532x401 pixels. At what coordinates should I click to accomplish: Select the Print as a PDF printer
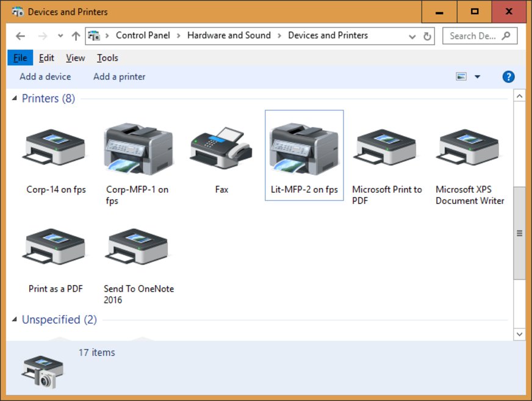pos(56,248)
